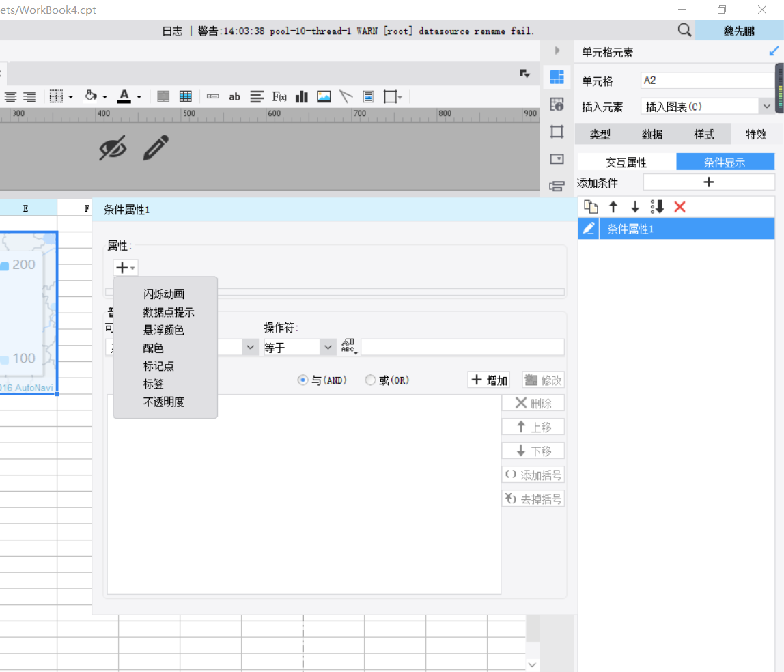Collapse right panel with triangle arrow
Screen dimensions: 784x672
coord(557,51)
